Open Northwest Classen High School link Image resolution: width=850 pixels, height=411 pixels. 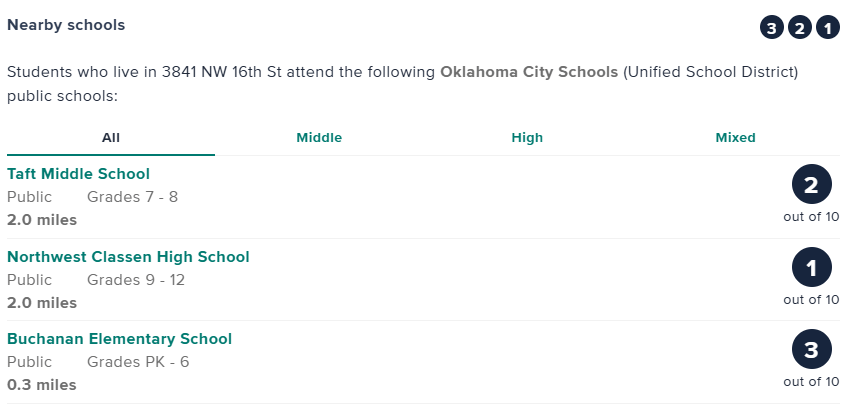tap(128, 257)
